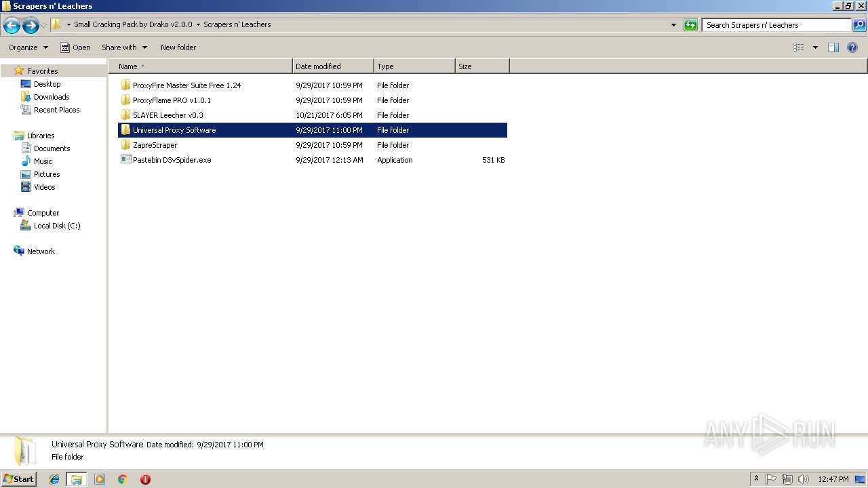Select the SLAYER Leecher v0.3 folder icon
The image size is (868, 488).
pos(125,115)
